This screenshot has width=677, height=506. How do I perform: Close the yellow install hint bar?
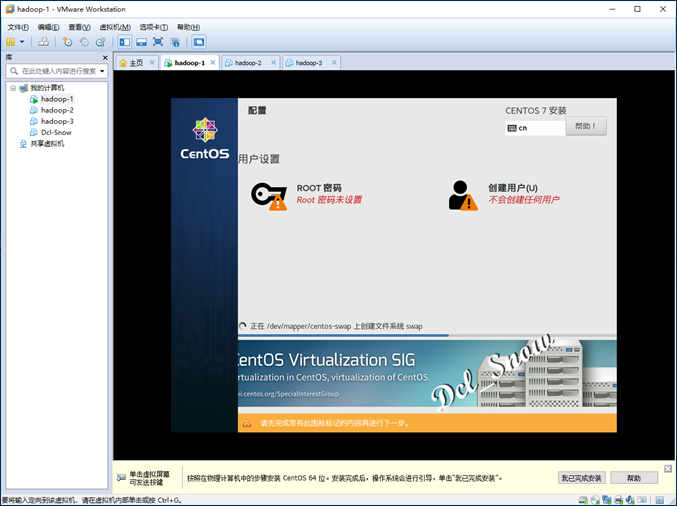(668, 468)
